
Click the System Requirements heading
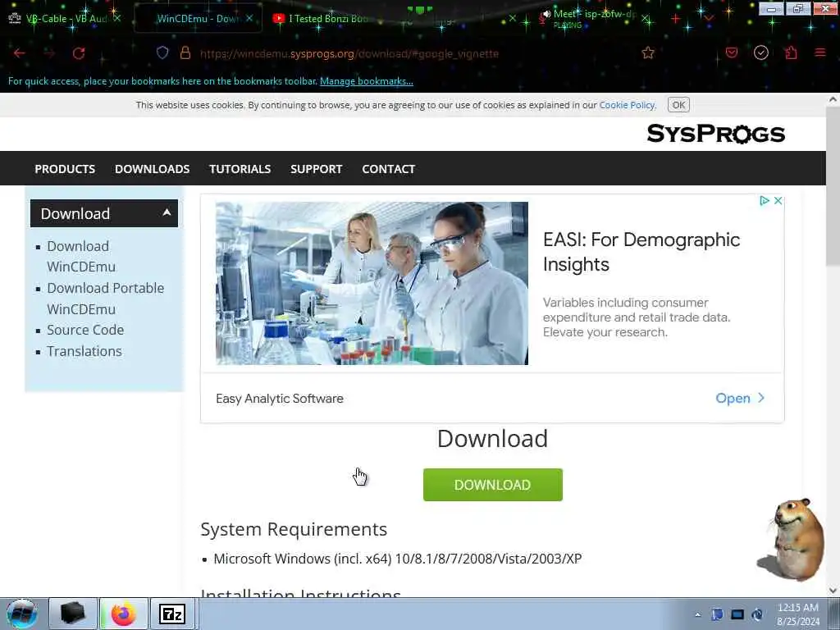click(x=294, y=529)
